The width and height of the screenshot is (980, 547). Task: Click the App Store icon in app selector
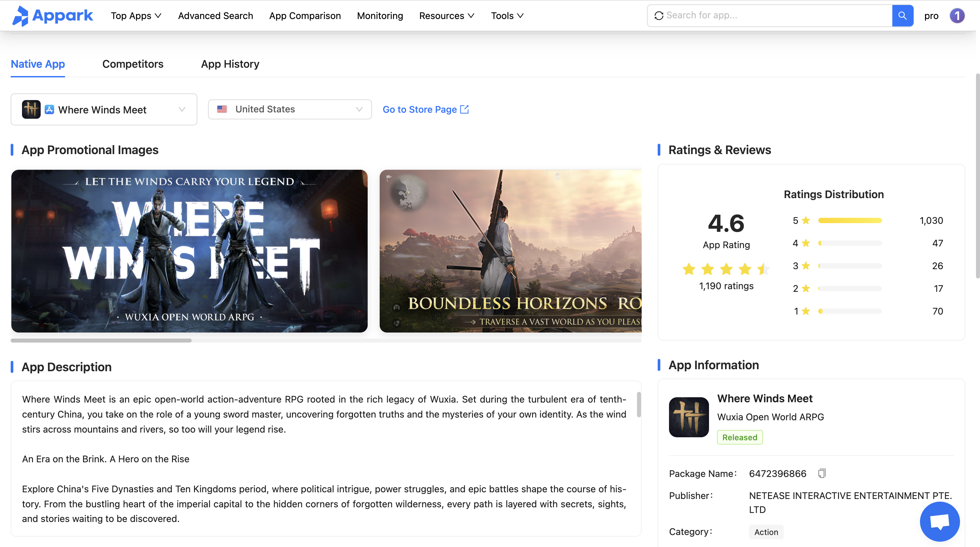coord(49,109)
